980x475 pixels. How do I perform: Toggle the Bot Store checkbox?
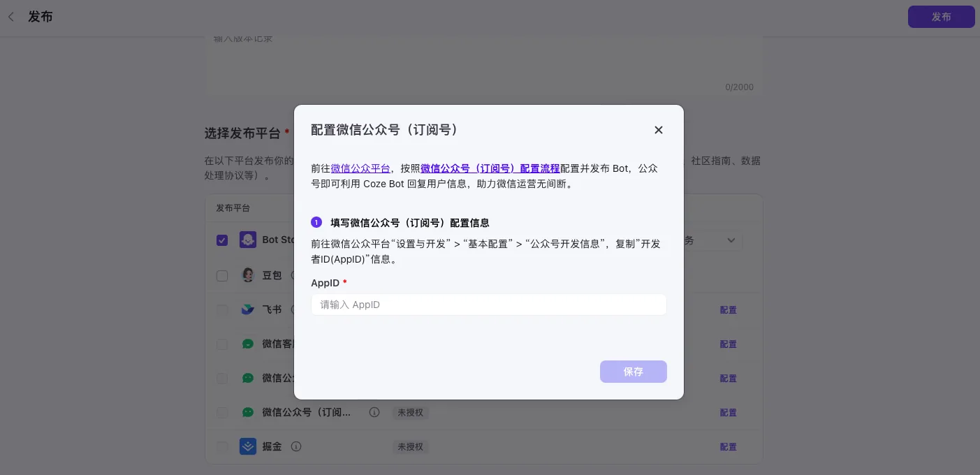222,240
